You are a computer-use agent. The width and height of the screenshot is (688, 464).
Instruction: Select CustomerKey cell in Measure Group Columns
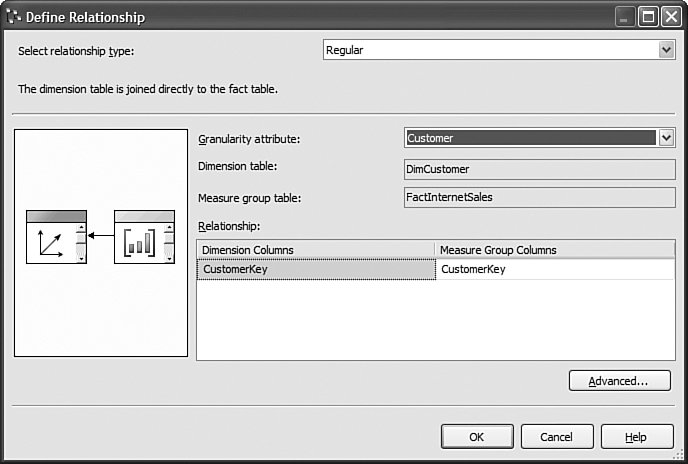click(555, 269)
